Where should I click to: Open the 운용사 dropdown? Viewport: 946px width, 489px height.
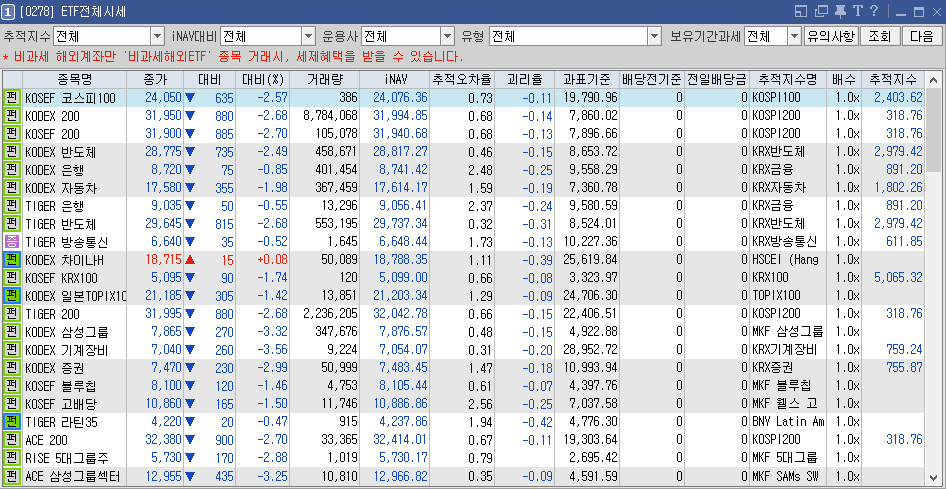[x=447, y=36]
